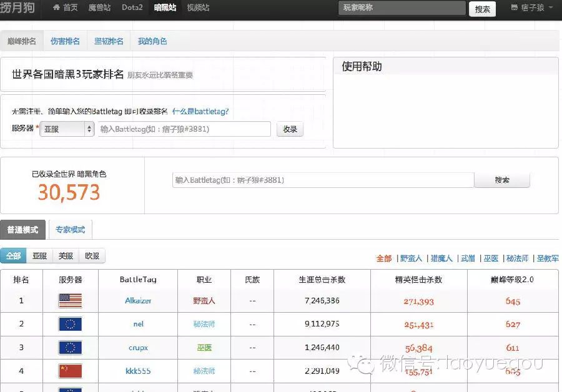Viewport: 562px width, 392px height.
Task: Click the 捞月狗 site logo
Action: tap(17, 6)
